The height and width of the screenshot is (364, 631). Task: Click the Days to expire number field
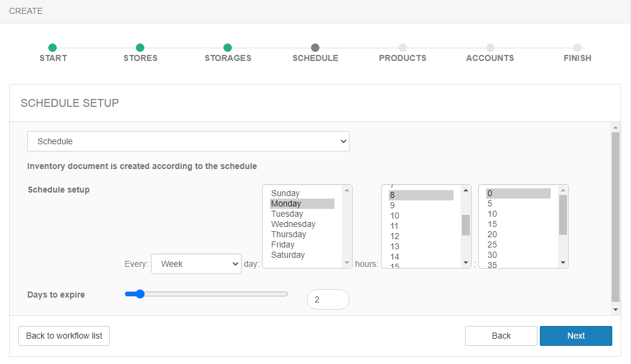coord(328,299)
